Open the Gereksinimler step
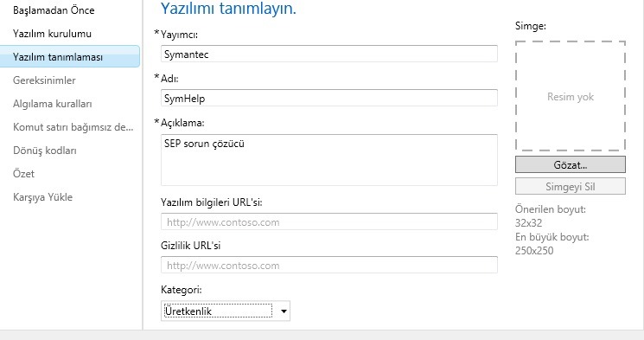This screenshot has width=644, height=340. 44,80
